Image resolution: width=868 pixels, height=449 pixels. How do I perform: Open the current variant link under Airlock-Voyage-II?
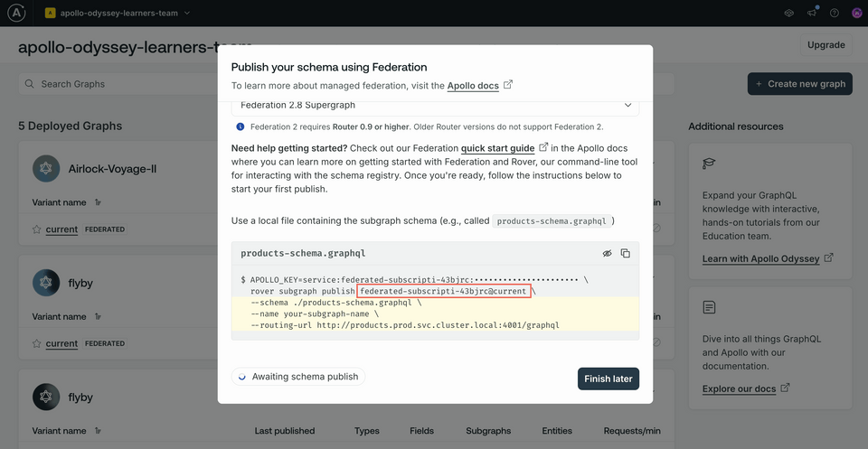(61, 229)
